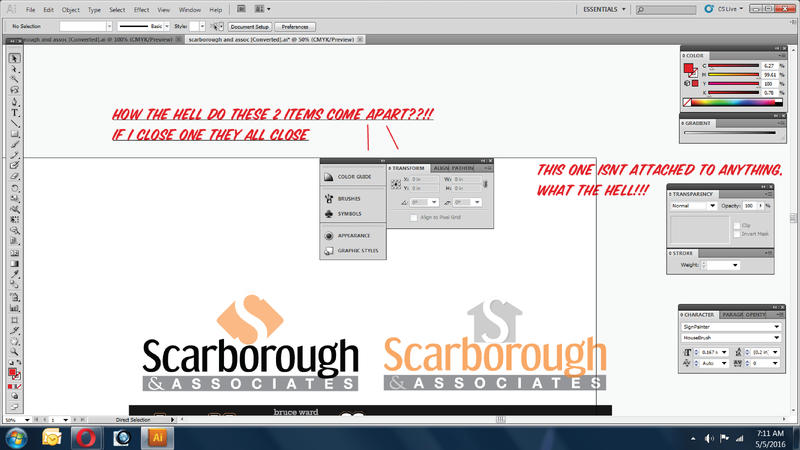Select the Artboard tool

pos(14,320)
